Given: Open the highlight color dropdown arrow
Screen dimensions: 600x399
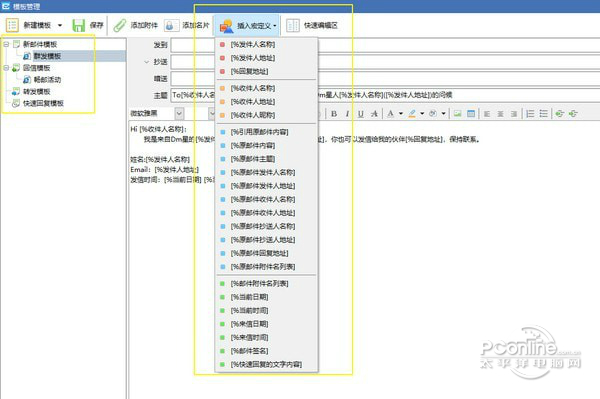Looking at the screenshot, I should coord(422,114).
